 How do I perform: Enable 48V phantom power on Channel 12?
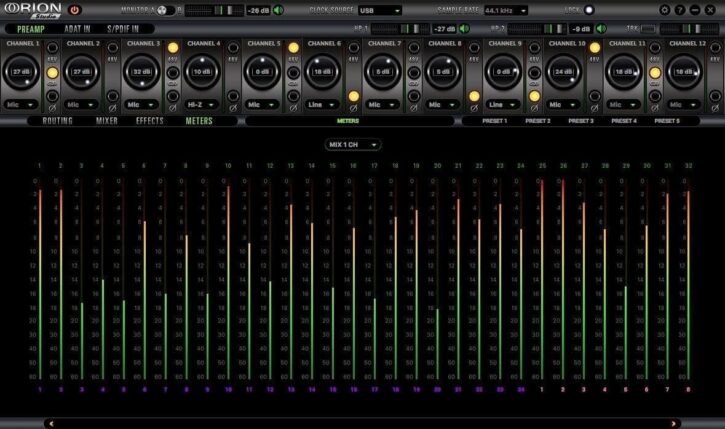click(715, 48)
